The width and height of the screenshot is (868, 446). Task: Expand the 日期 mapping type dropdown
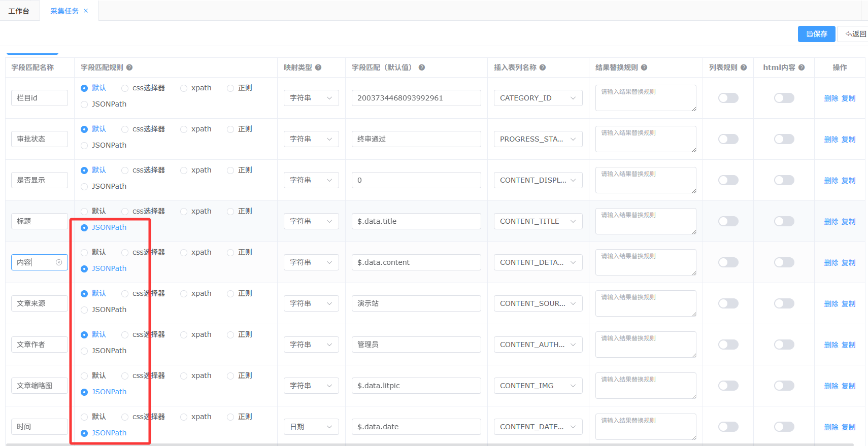(x=311, y=427)
